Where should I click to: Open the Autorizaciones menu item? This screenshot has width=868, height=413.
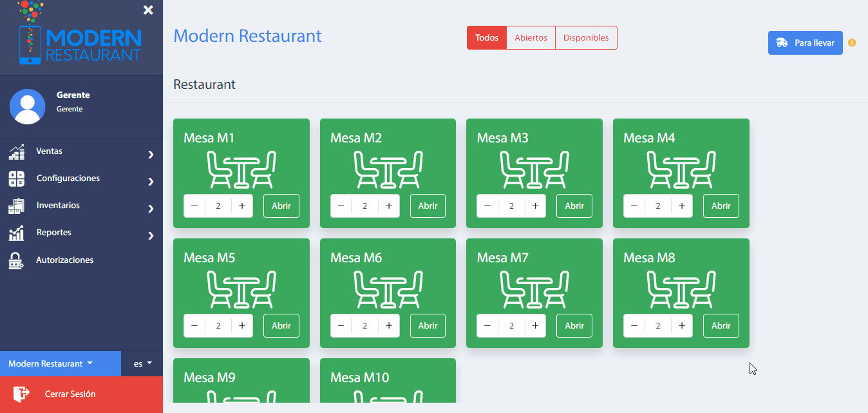(64, 260)
